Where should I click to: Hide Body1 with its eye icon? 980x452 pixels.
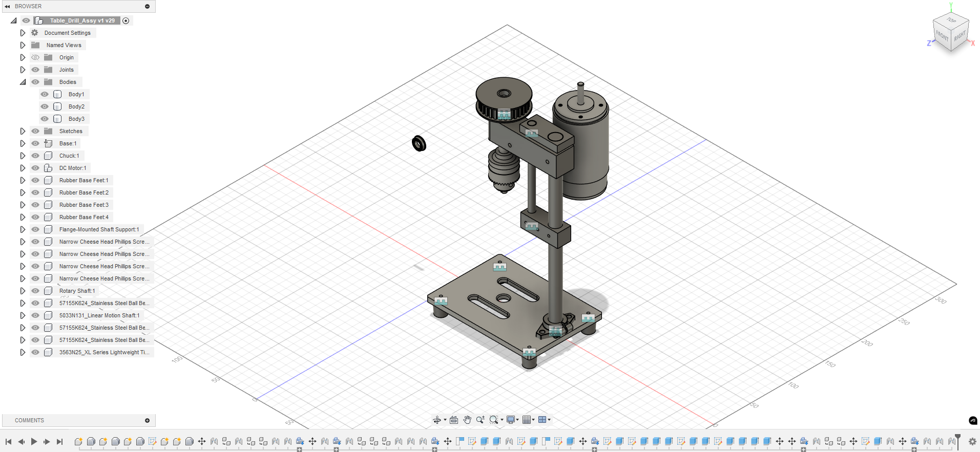coord(45,94)
